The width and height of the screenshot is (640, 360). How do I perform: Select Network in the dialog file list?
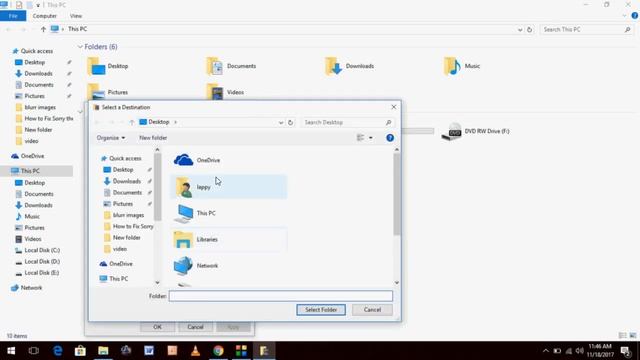click(229, 265)
